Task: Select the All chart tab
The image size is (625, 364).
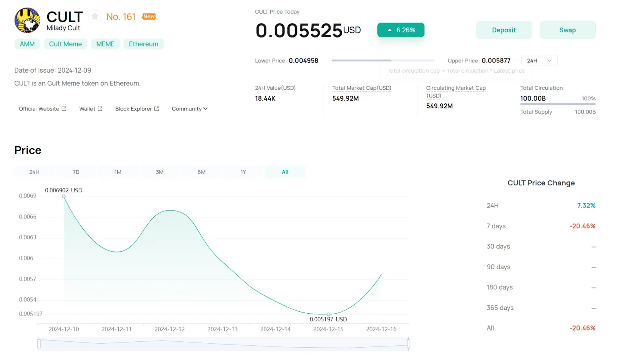Action: (285, 172)
